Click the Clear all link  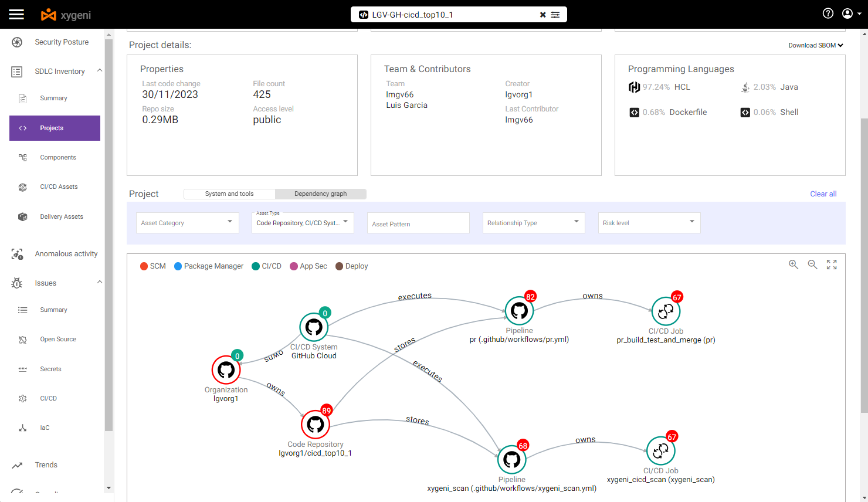coord(823,194)
